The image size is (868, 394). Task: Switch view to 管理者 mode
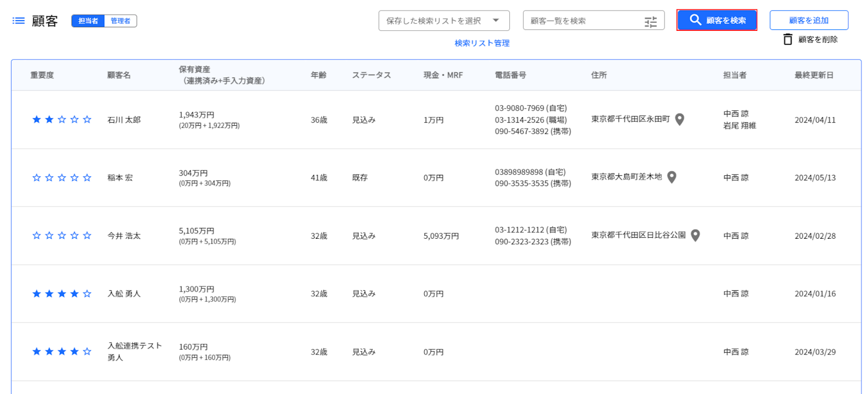(120, 21)
